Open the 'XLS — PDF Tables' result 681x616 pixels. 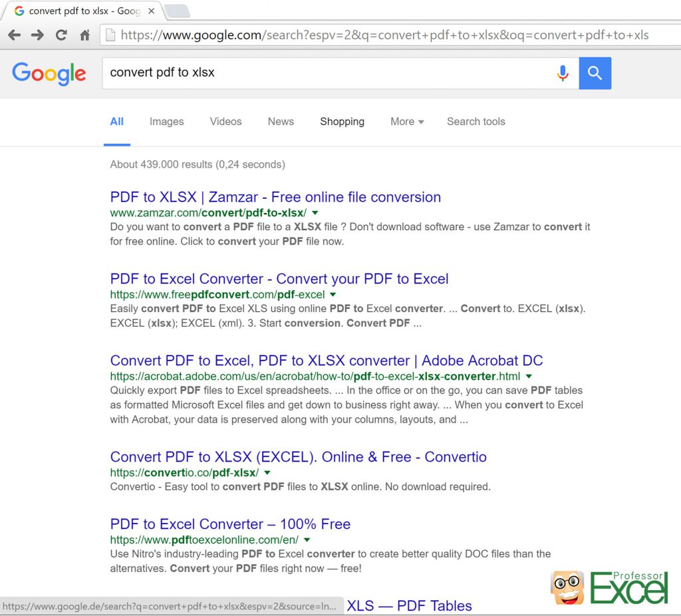coord(409,606)
